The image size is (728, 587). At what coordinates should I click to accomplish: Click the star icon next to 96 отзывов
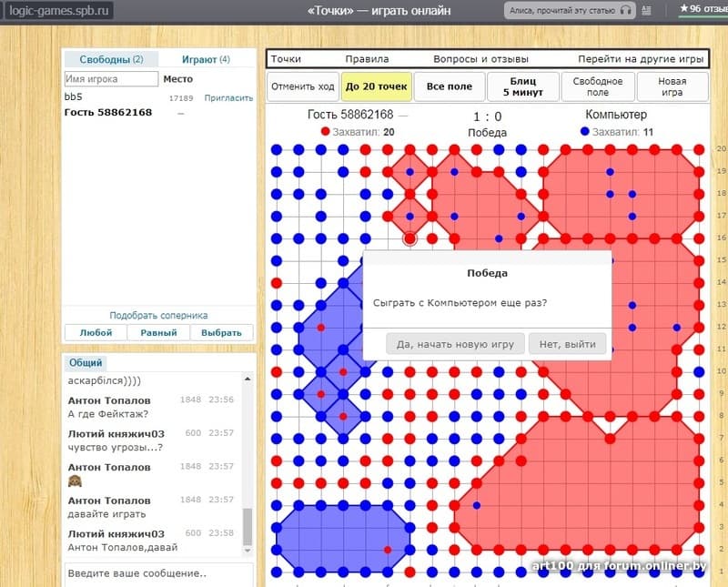click(x=683, y=10)
